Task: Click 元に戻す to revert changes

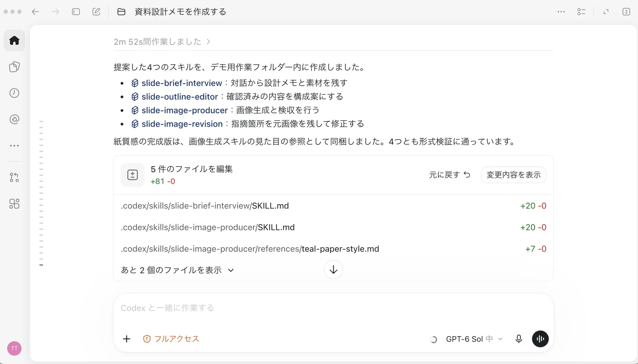Action: (x=450, y=175)
